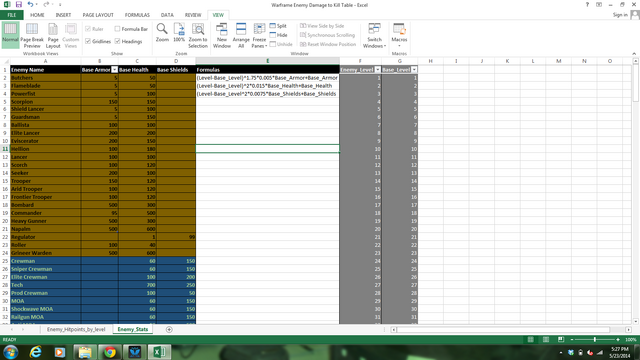The image size is (640, 360).
Task: Select the Grineer Warden cell
Action: pyautogui.click(x=45, y=253)
